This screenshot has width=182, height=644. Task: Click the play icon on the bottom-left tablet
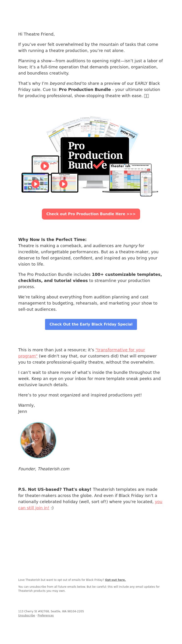(35, 184)
